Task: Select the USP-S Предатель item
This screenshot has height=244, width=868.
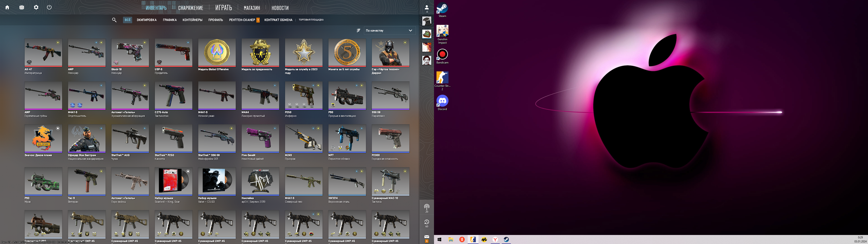Action: pos(174,56)
